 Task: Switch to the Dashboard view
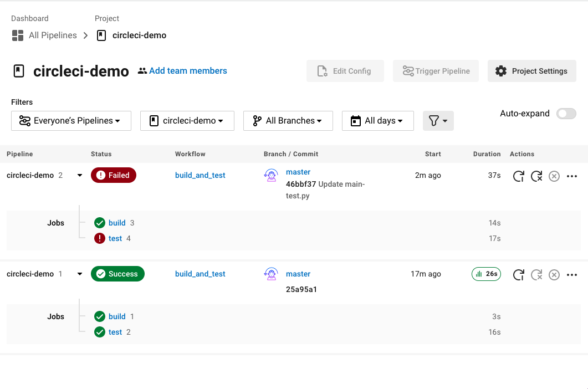29,18
